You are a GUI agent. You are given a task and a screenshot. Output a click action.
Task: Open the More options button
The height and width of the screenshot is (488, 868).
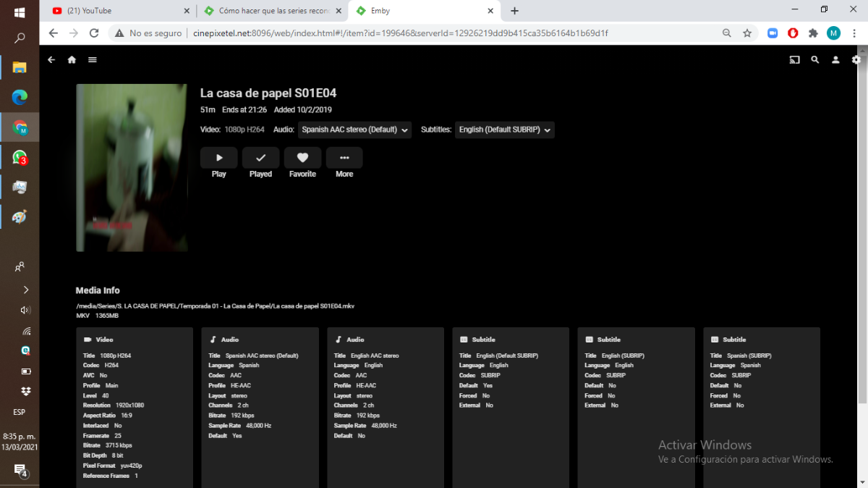coord(344,158)
